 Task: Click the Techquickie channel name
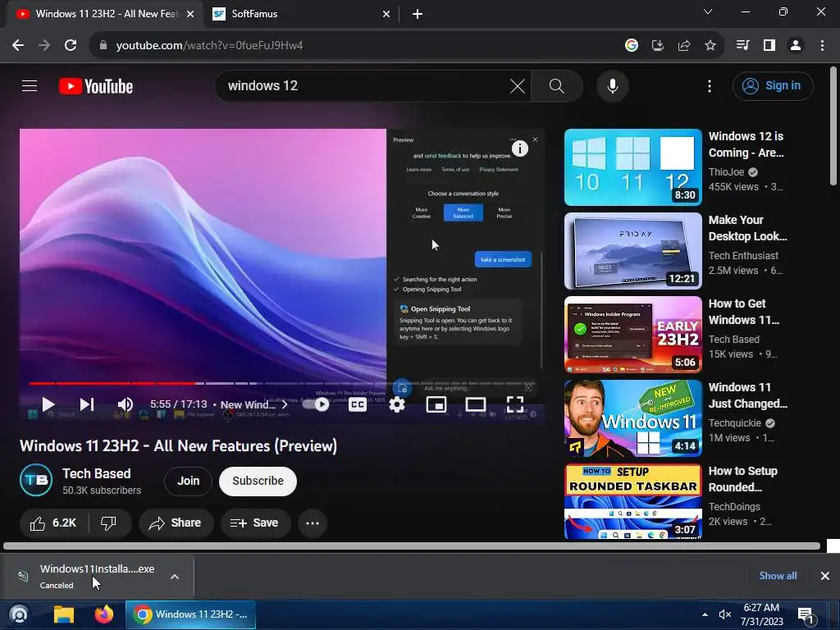click(734, 423)
